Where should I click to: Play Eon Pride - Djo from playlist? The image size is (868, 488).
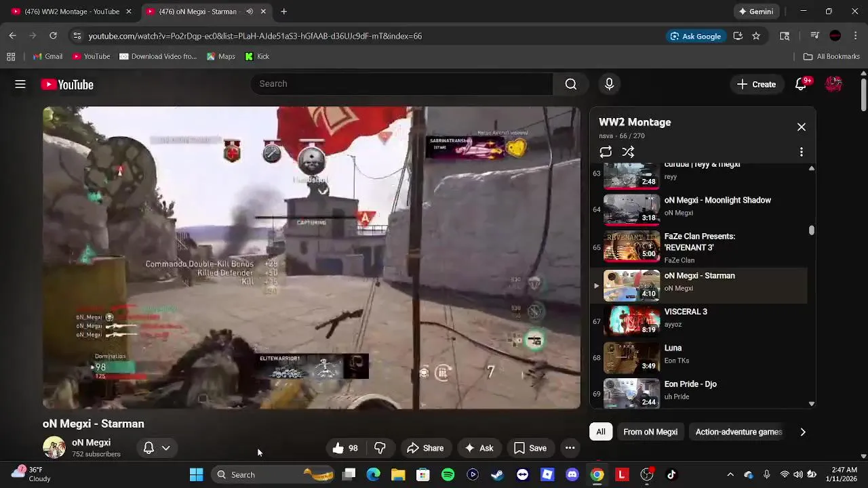point(698,393)
